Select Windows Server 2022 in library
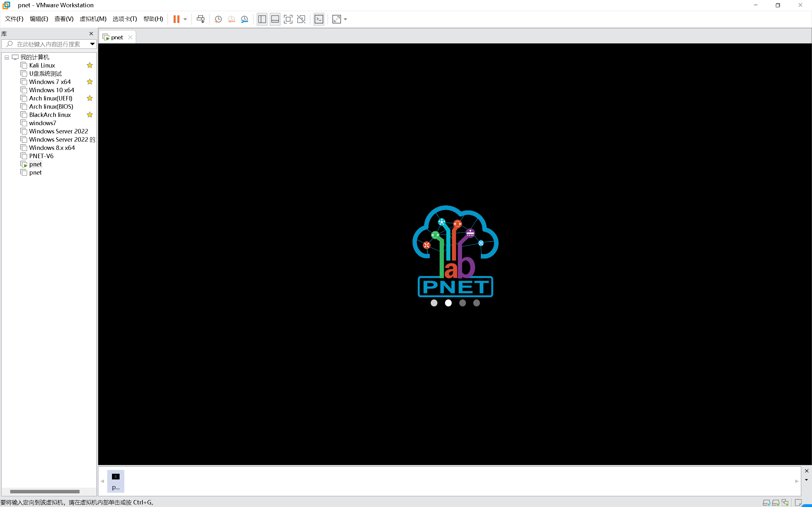 (58, 131)
